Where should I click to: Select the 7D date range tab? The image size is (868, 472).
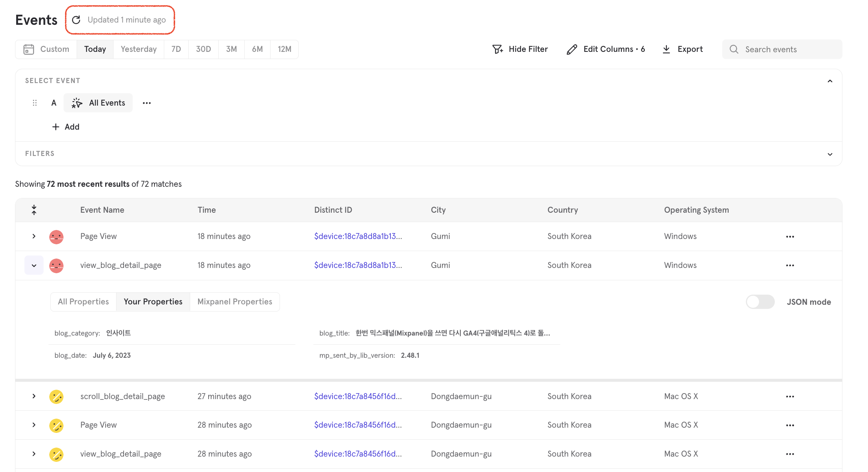(x=176, y=49)
